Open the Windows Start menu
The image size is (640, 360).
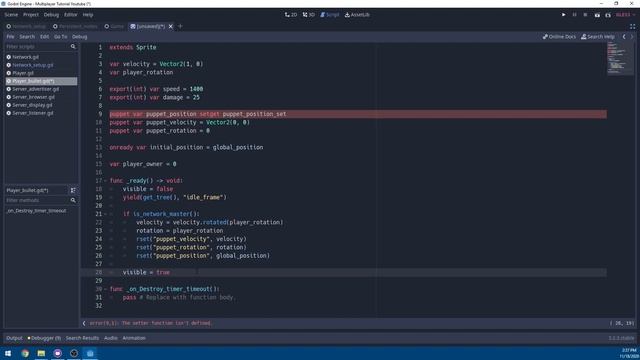8,353
